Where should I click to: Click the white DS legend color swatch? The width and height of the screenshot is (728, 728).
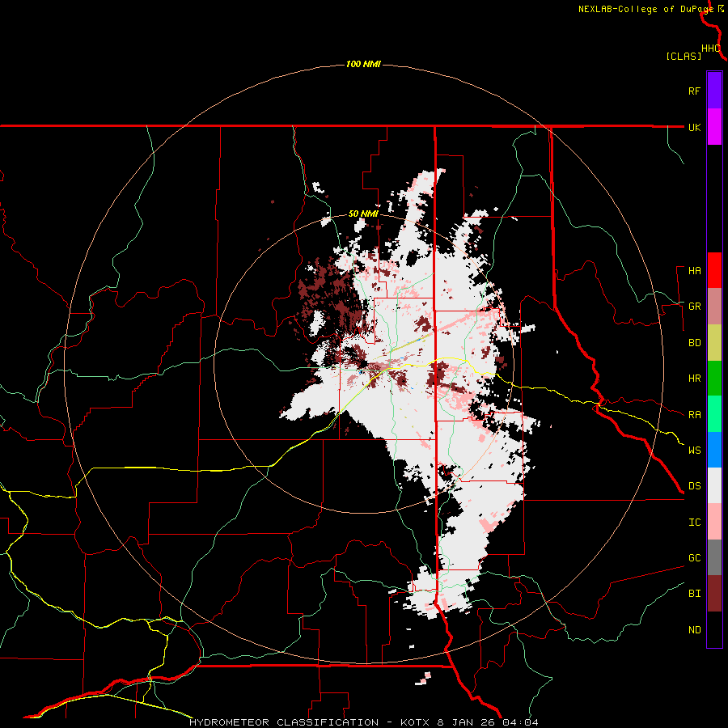click(714, 485)
